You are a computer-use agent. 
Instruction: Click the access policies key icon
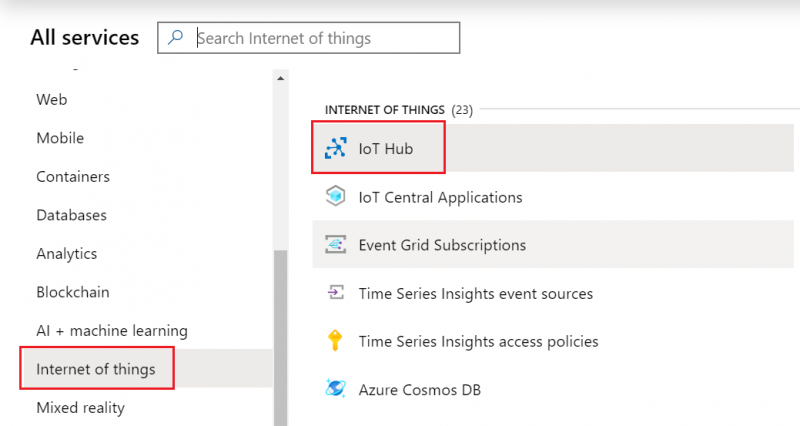pyautogui.click(x=335, y=341)
